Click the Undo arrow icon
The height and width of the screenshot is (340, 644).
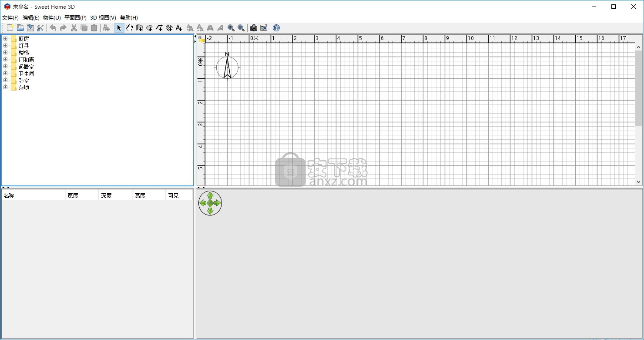tap(53, 28)
